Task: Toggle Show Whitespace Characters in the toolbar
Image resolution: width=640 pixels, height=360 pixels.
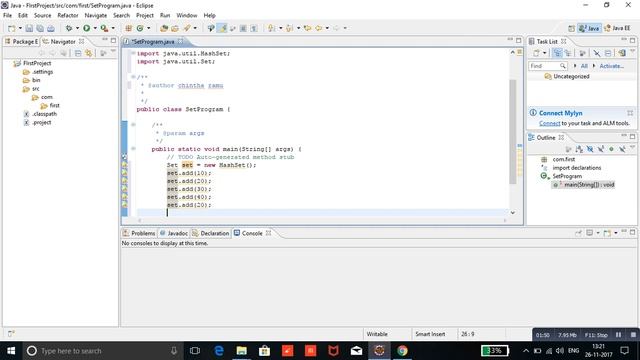Action: pyautogui.click(x=254, y=28)
